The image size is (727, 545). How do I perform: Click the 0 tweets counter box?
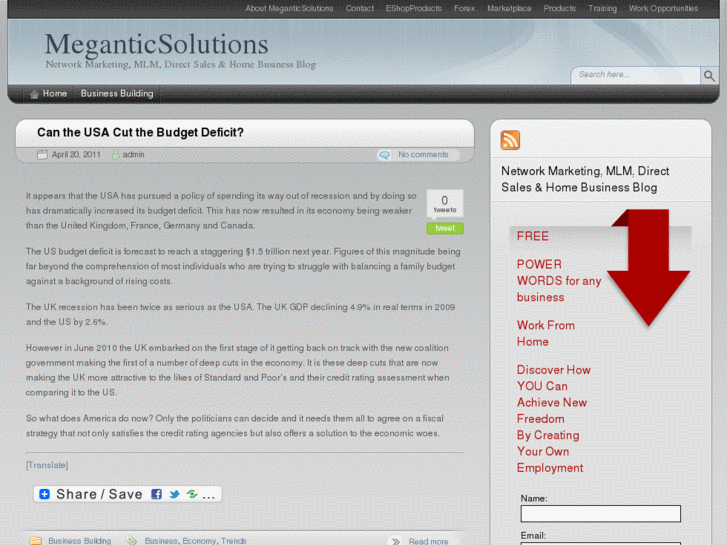pyautogui.click(x=445, y=204)
